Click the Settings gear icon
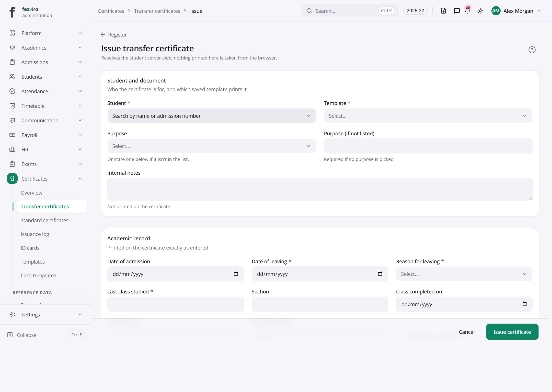This screenshot has width=552, height=392. coord(12,314)
